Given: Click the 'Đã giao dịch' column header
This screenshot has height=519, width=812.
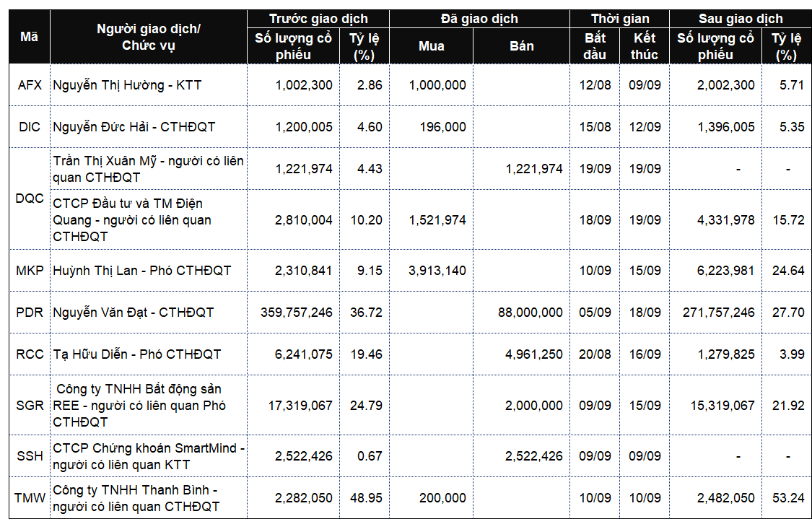Looking at the screenshot, I should pyautogui.click(x=479, y=19).
